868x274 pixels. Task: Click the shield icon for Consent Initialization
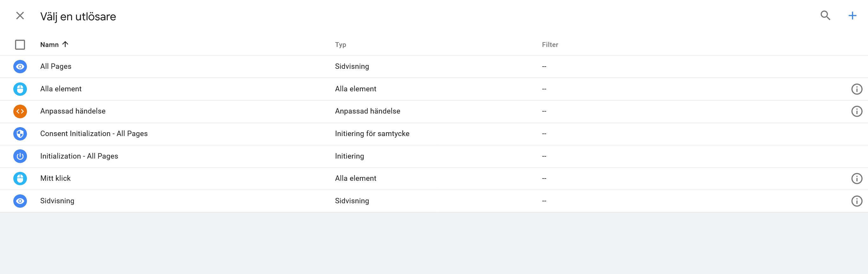(20, 134)
